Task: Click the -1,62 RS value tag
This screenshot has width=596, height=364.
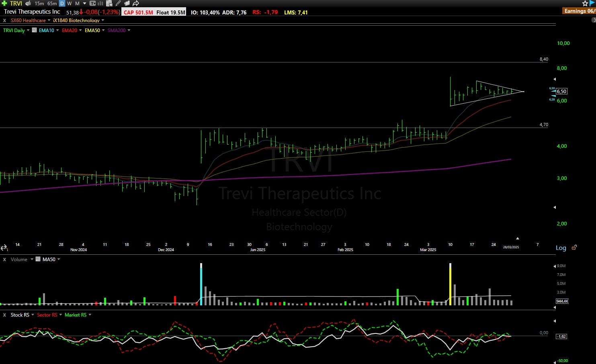Action: 561,336
